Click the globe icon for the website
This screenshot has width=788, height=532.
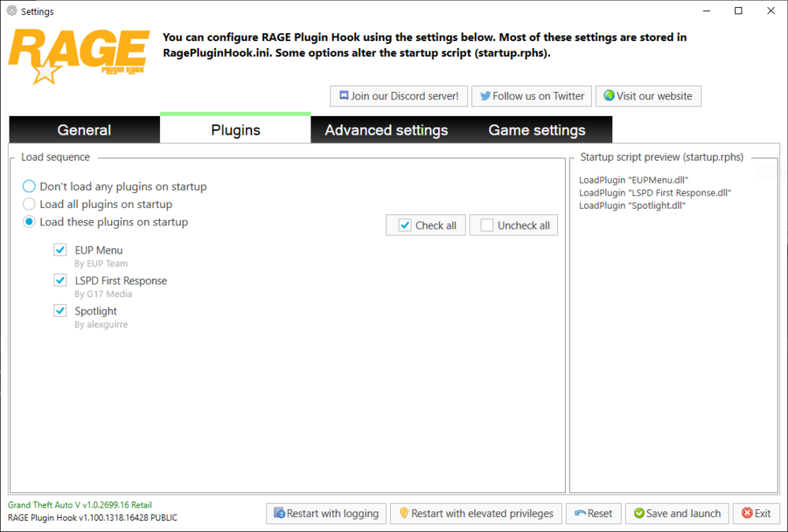[x=609, y=95]
